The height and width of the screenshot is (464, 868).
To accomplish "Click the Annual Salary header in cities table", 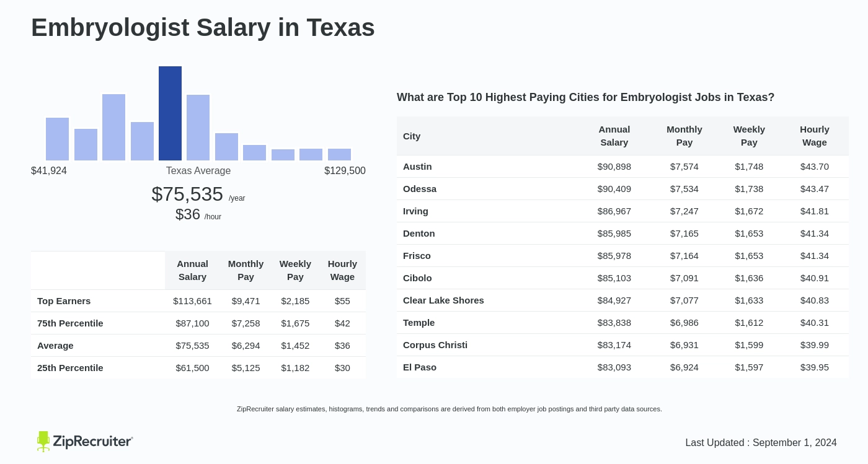I will tap(614, 136).
